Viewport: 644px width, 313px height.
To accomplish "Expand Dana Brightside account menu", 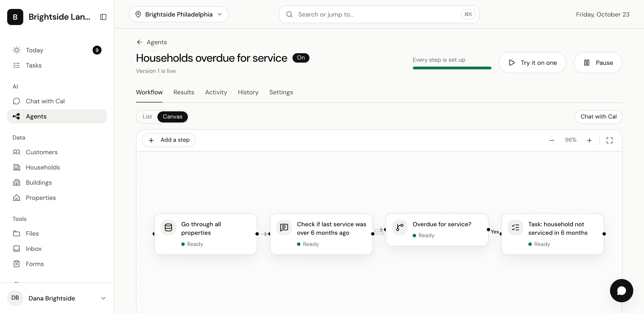I will 57,298.
